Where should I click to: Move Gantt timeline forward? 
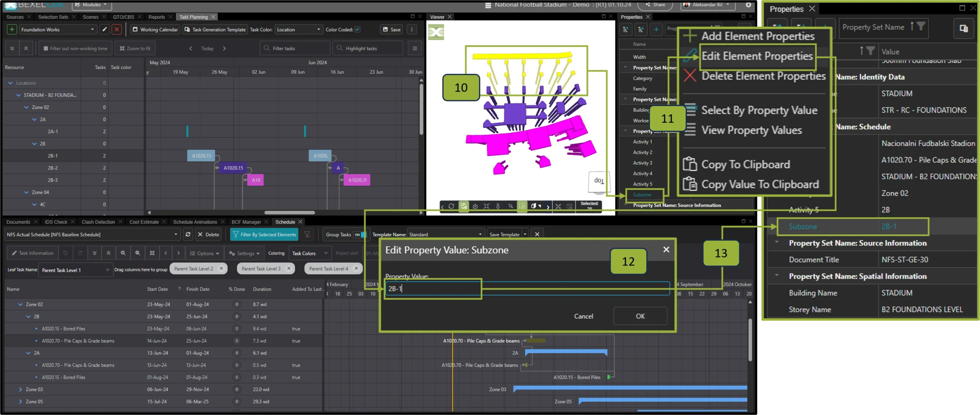click(x=178, y=253)
